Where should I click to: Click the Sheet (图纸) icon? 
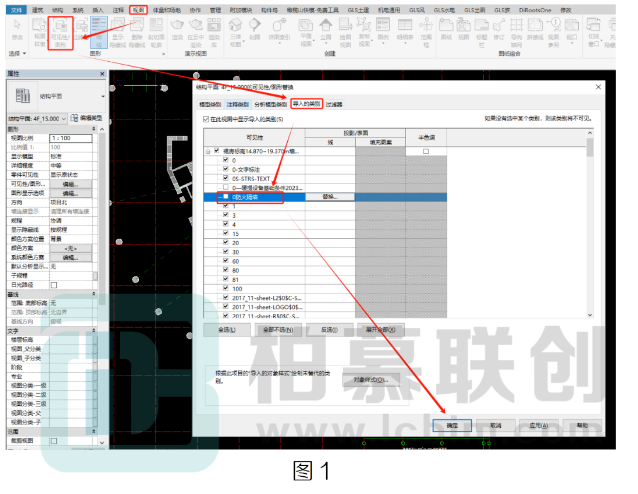pos(446,29)
